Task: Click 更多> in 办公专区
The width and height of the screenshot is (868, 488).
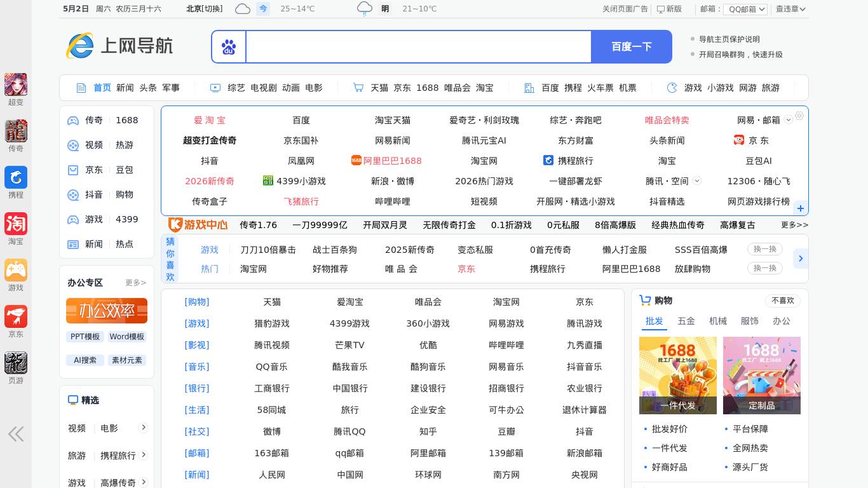Action: click(x=136, y=283)
